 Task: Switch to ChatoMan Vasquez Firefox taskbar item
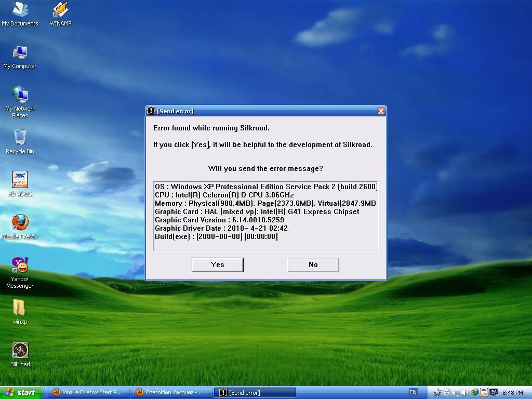click(x=171, y=393)
